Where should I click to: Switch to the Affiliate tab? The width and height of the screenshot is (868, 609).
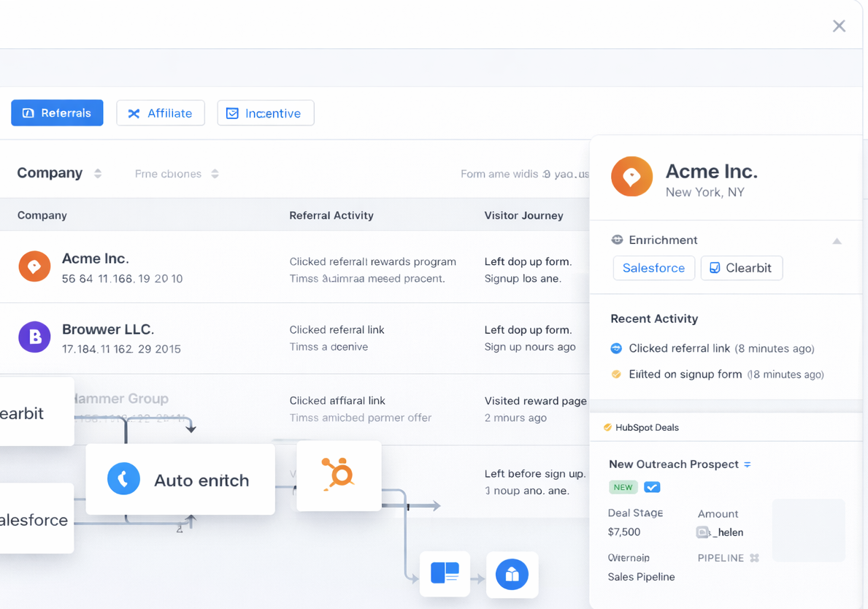(x=161, y=113)
